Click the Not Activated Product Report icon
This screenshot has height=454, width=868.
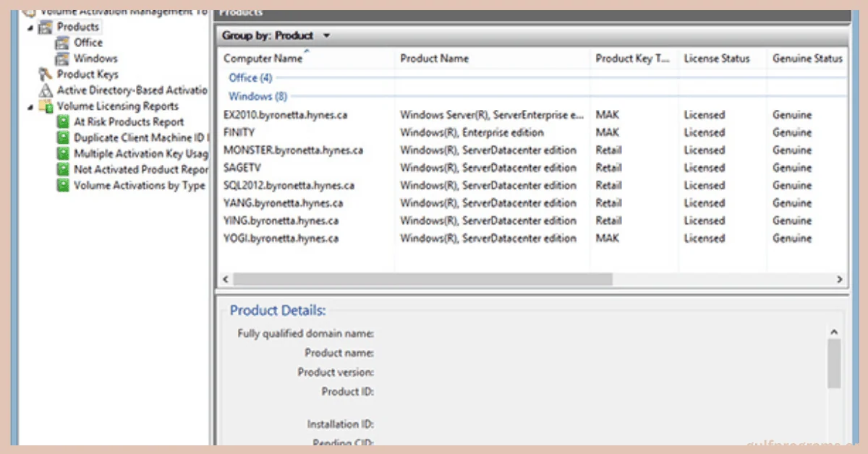coord(63,170)
